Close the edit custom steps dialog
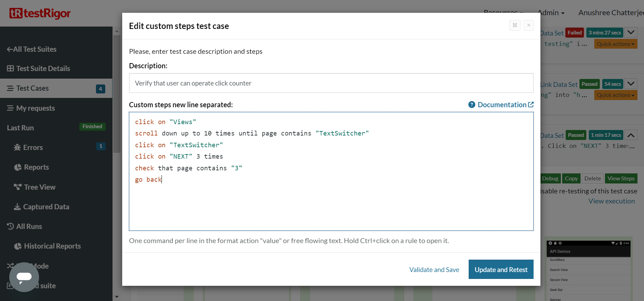The height and width of the screenshot is (301, 644). (528, 25)
